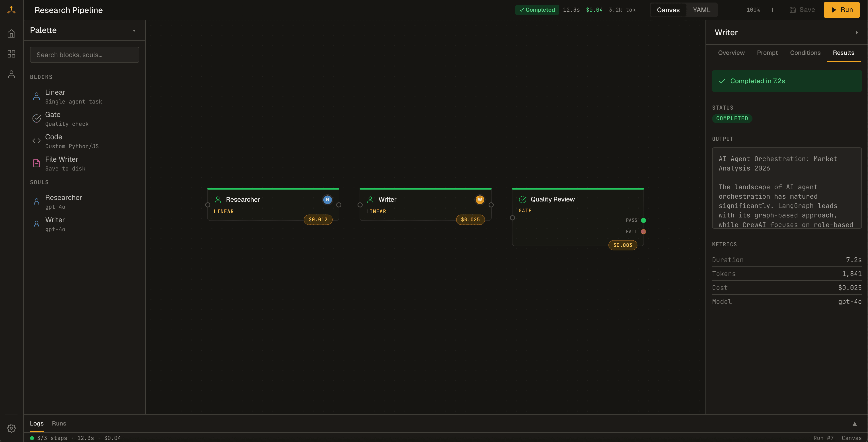Zoom out the canvas with the minus control
868x442 pixels.
734,10
